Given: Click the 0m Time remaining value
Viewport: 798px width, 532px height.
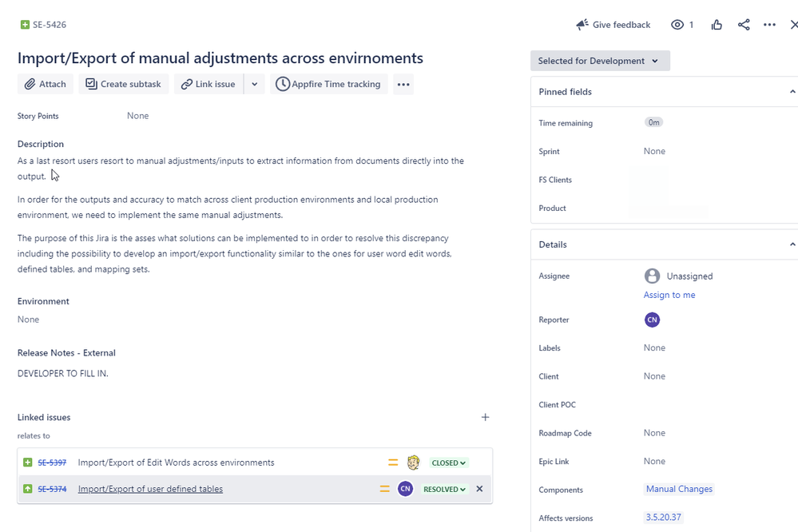Looking at the screenshot, I should tap(654, 122).
